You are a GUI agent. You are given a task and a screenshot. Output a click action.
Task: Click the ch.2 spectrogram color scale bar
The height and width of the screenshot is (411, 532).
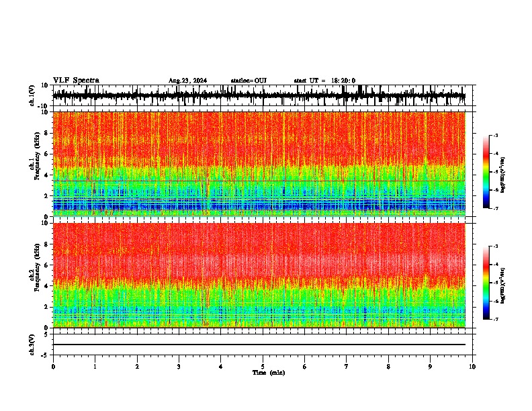coord(486,283)
